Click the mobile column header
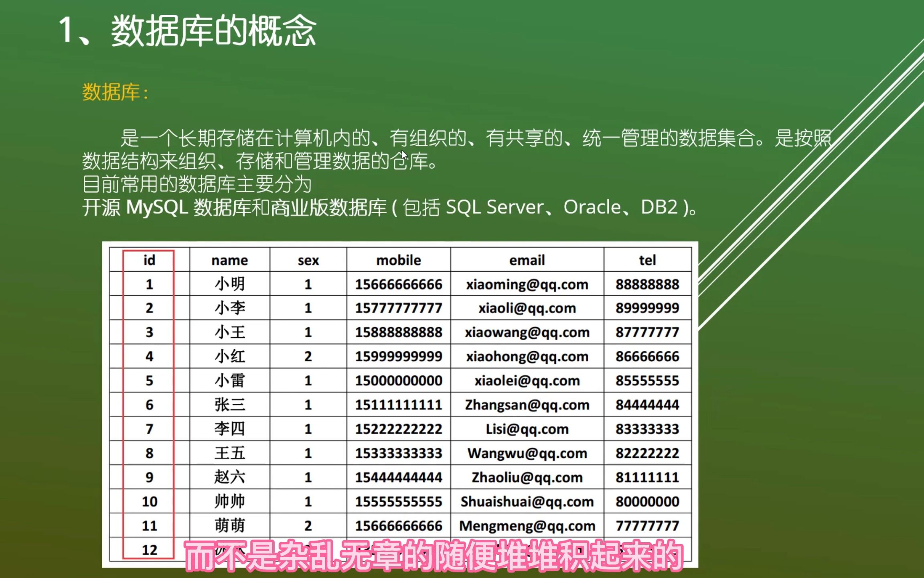924x578 pixels. [398, 260]
